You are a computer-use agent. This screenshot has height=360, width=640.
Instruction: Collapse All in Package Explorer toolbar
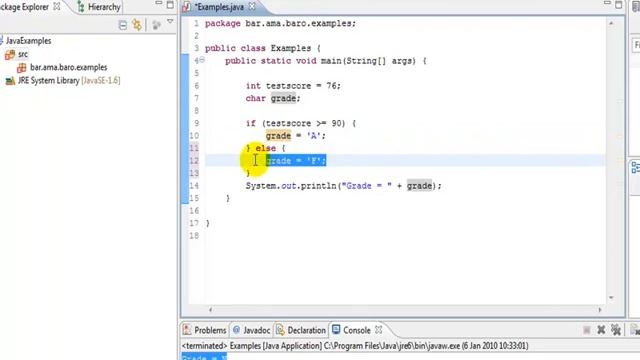pos(122,25)
